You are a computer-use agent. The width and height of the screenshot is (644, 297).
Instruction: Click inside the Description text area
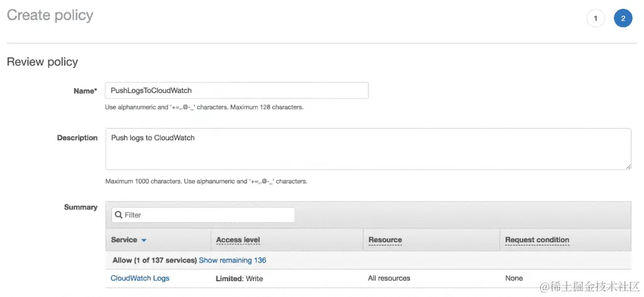point(368,149)
